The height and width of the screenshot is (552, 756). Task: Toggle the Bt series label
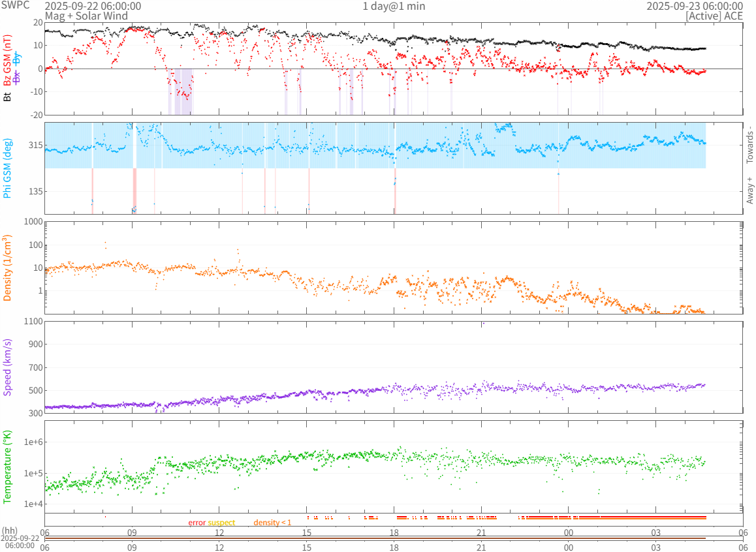[x=7, y=97]
